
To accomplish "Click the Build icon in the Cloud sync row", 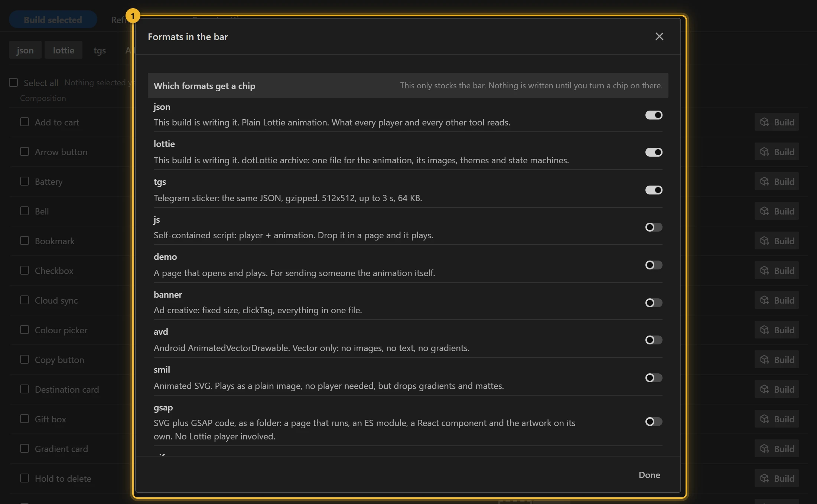I will click(x=764, y=300).
